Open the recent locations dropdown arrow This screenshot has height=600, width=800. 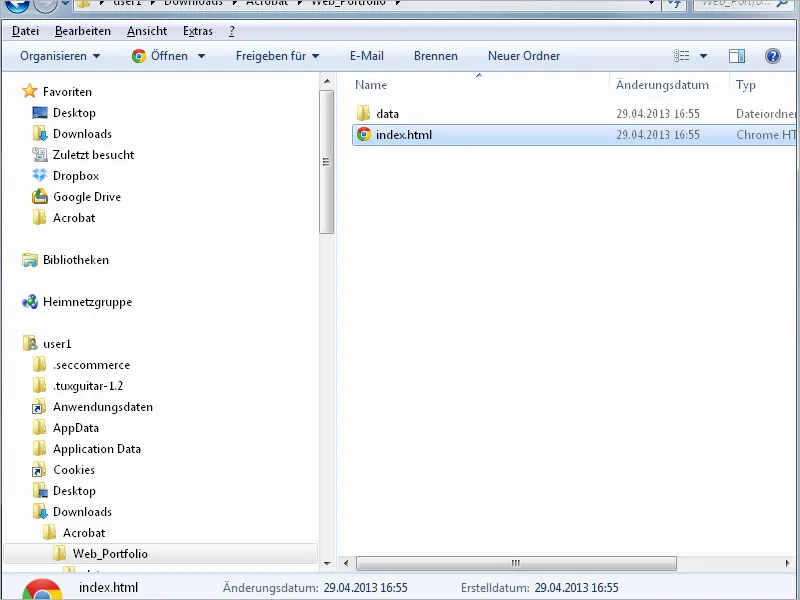coord(65,4)
